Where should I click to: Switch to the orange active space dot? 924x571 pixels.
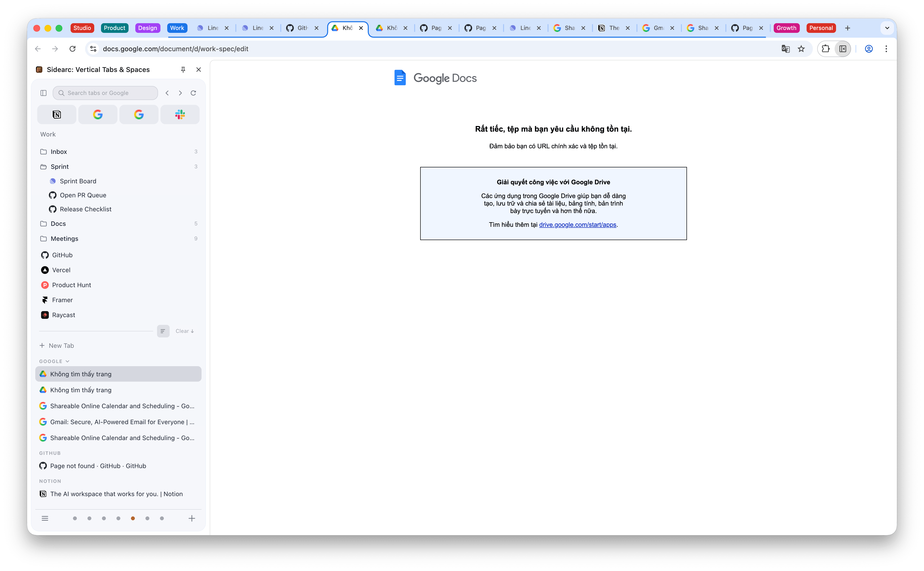tap(133, 518)
